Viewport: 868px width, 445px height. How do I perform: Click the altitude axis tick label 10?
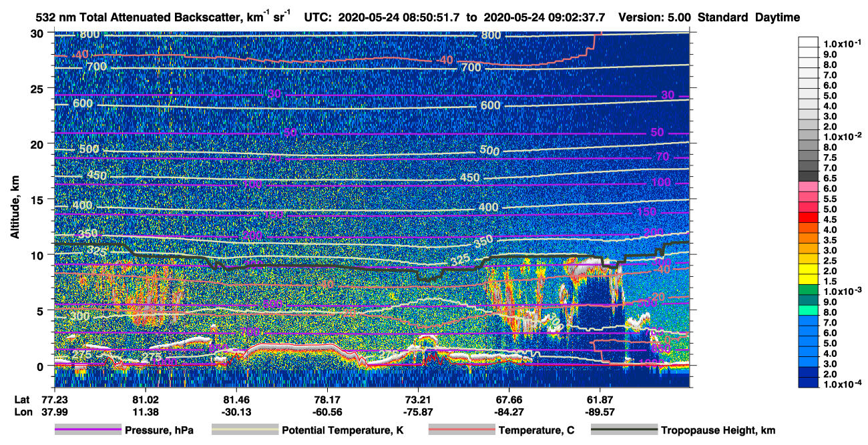38,255
